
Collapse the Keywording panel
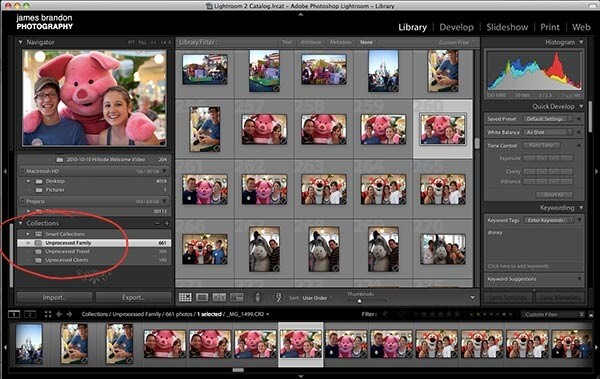pos(581,208)
